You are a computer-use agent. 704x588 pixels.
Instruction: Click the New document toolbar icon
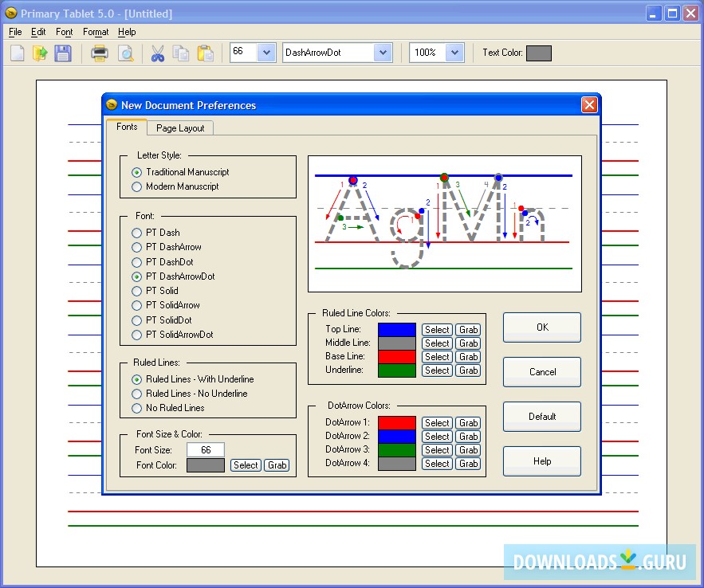18,53
